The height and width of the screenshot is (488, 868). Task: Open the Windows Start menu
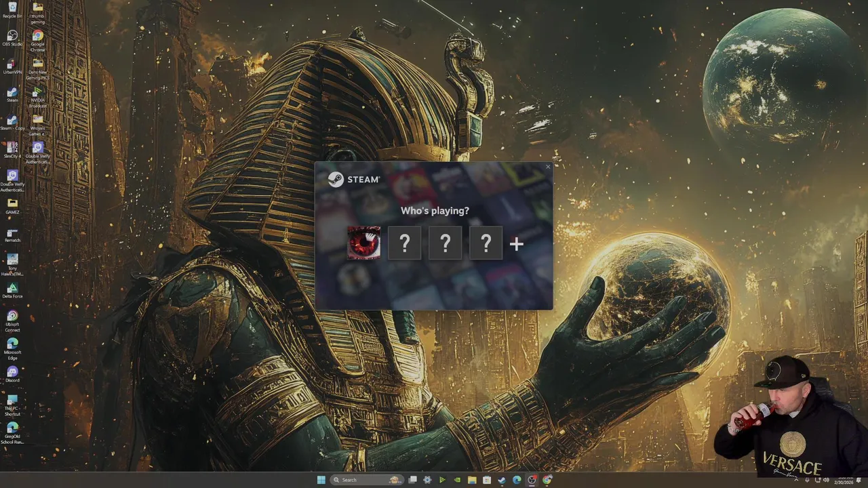point(321,480)
